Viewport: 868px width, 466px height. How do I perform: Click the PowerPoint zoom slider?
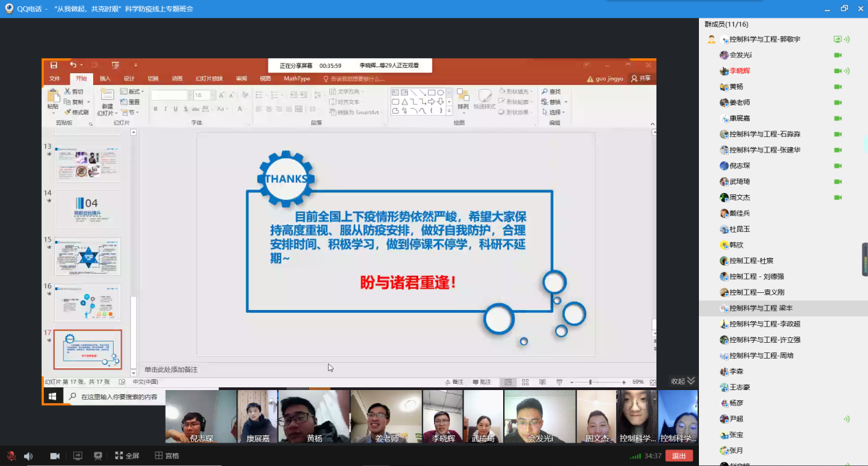point(590,382)
